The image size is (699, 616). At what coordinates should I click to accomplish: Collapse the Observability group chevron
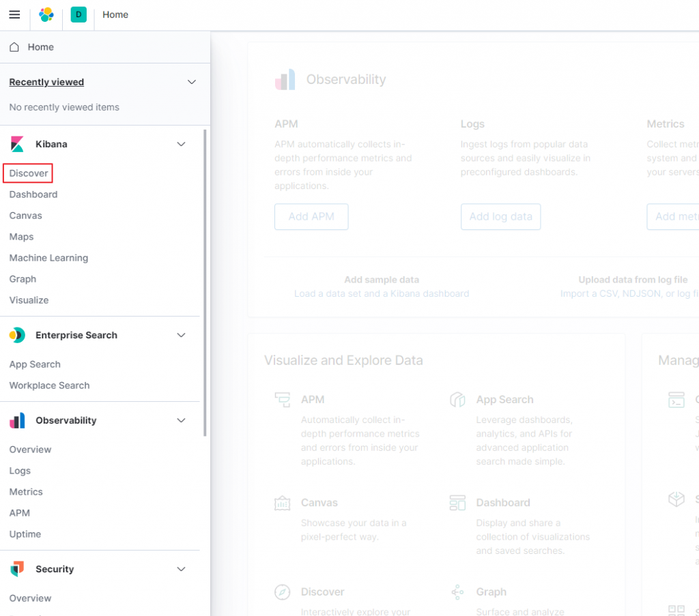click(x=181, y=420)
